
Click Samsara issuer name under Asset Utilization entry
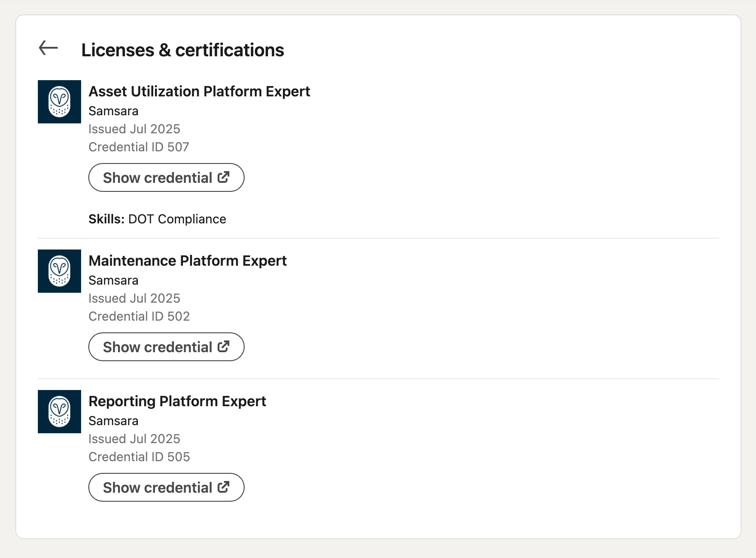[113, 111]
